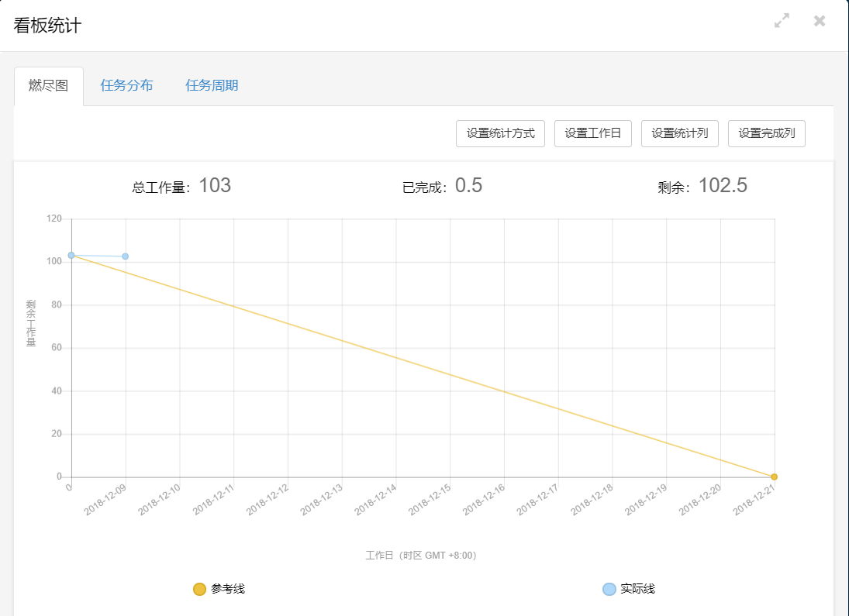The image size is (849, 616).
Task: Toggle the 参考线 legend swatch
Action: (x=199, y=589)
